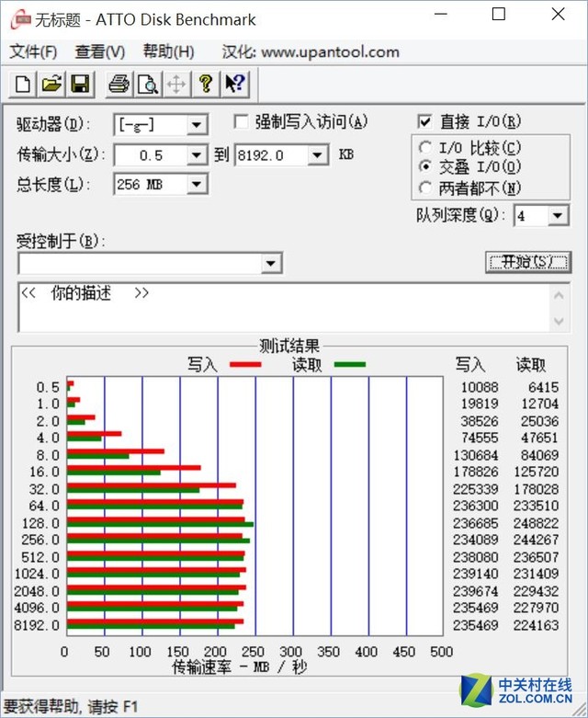Screen dimensions: 588x718
Task: Click the New file toolbar icon
Action: tap(23, 85)
